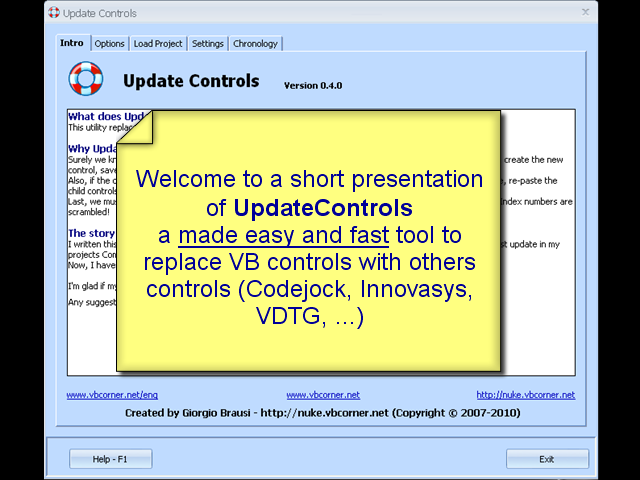Click the lifebuoy Update Controls logo

(x=86, y=79)
